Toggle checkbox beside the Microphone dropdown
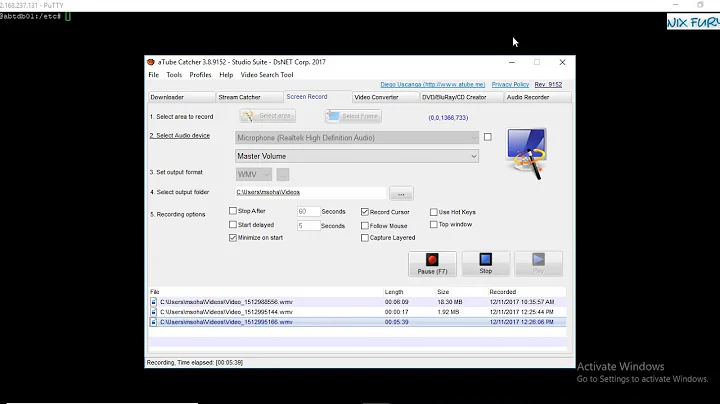This screenshot has height=404, width=720. coord(488,137)
